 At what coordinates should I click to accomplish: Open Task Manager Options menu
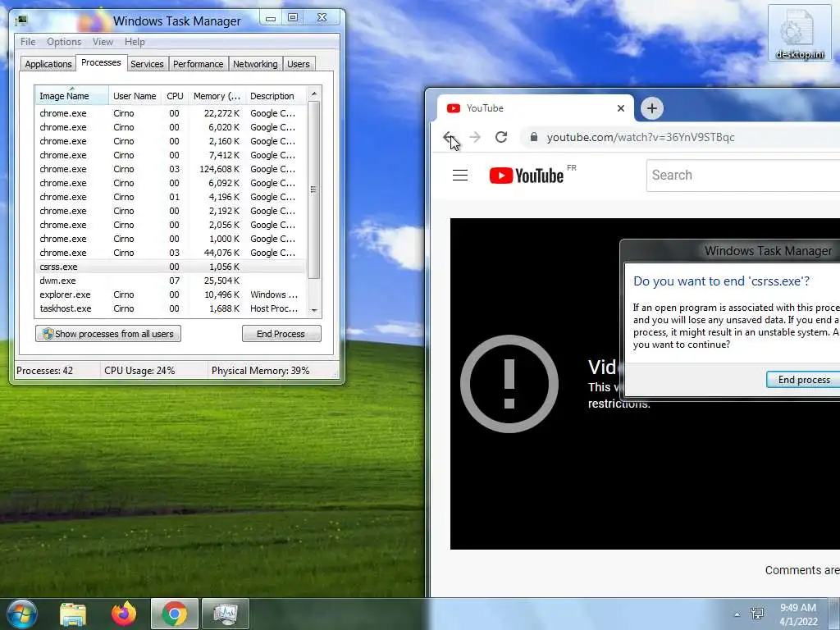64,41
